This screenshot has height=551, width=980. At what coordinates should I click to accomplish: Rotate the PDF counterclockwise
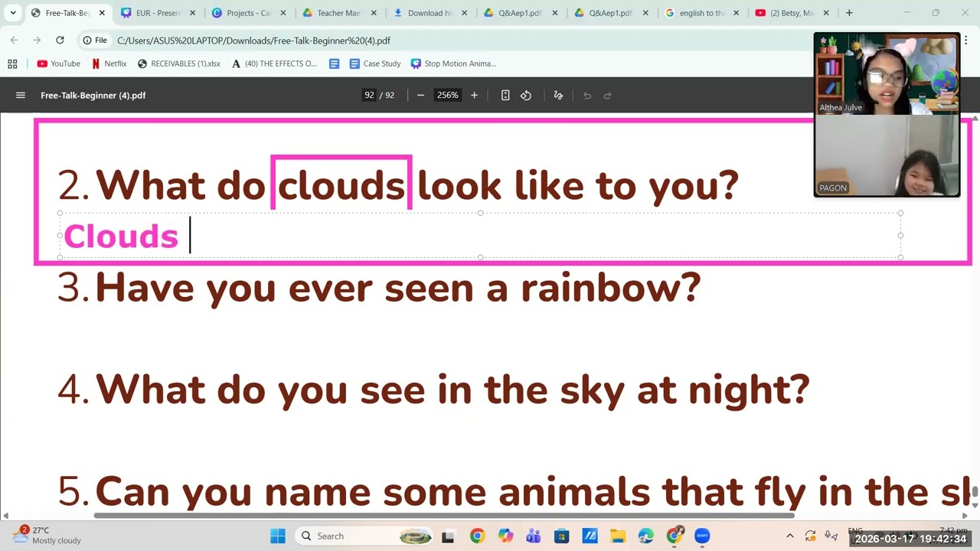(526, 95)
